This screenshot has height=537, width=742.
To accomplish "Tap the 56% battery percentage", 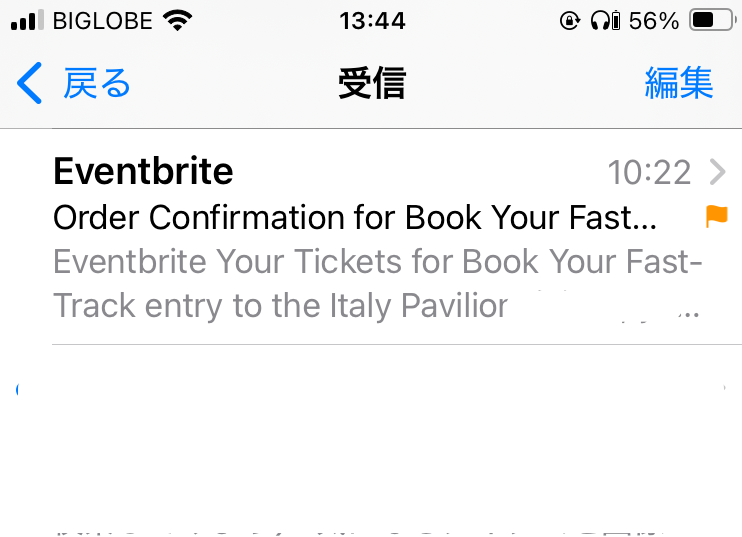I will pyautogui.click(x=654, y=20).
